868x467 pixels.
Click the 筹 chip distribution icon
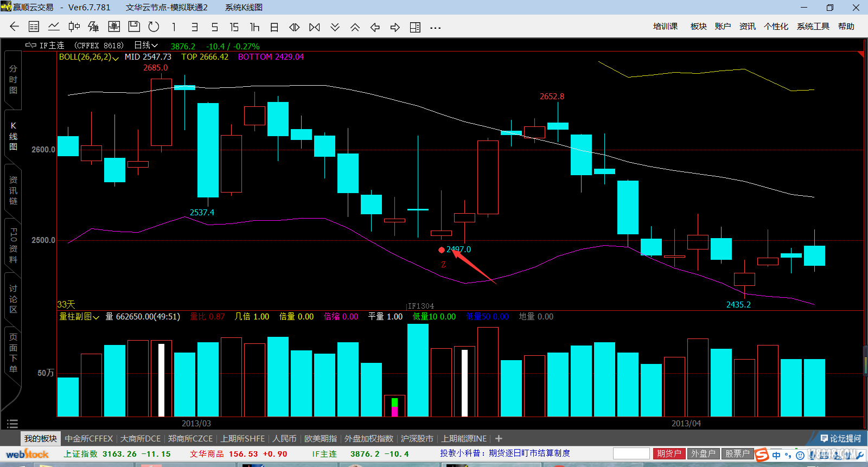(94, 27)
